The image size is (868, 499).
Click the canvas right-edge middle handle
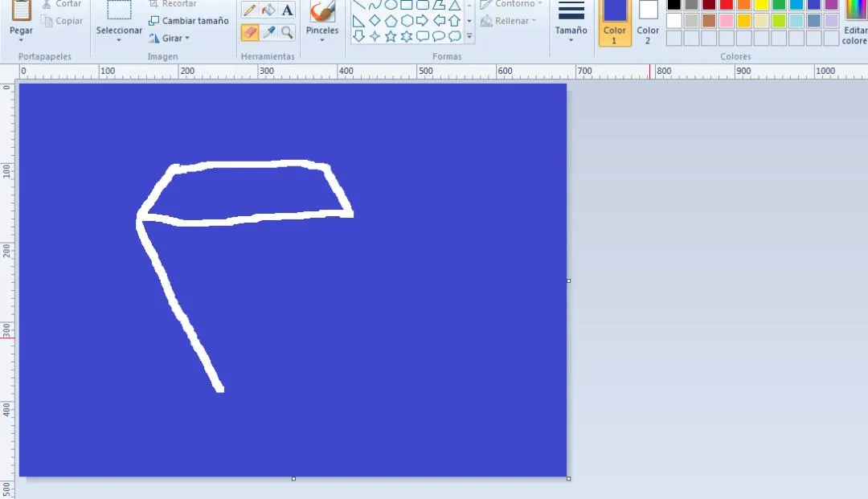[568, 281]
